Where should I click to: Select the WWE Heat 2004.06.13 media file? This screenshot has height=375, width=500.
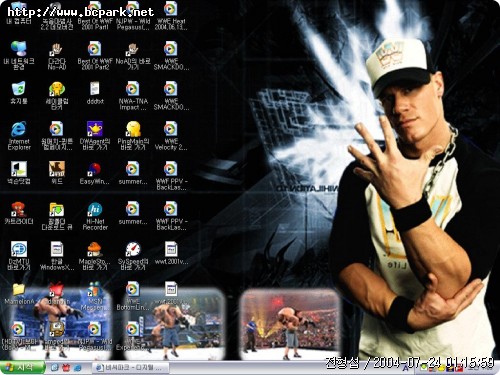pos(171,15)
